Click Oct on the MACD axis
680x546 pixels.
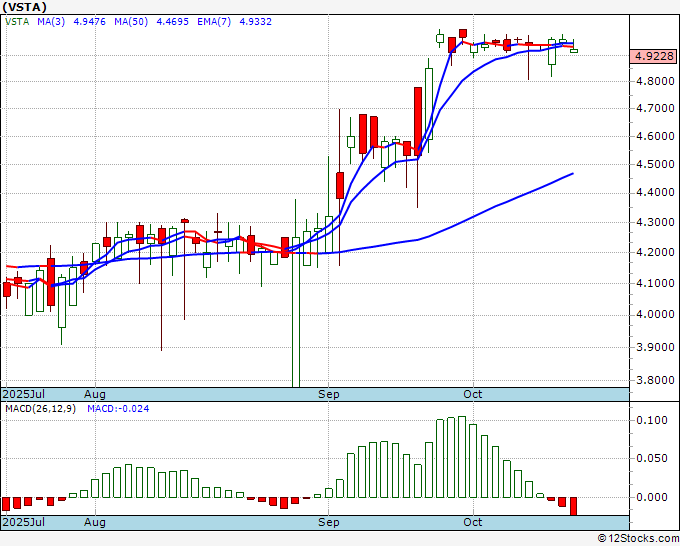pyautogui.click(x=473, y=522)
